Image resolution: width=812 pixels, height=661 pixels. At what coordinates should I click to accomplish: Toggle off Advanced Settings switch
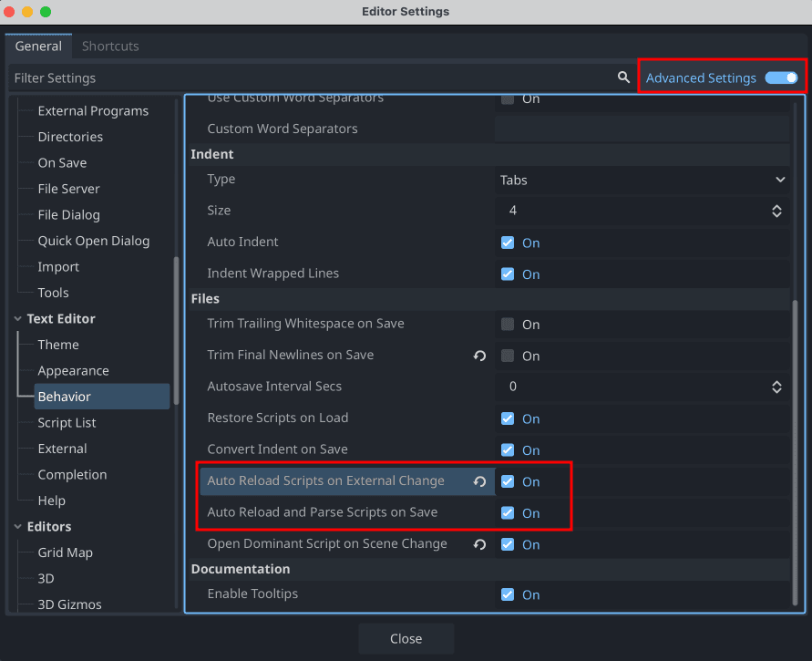781,77
